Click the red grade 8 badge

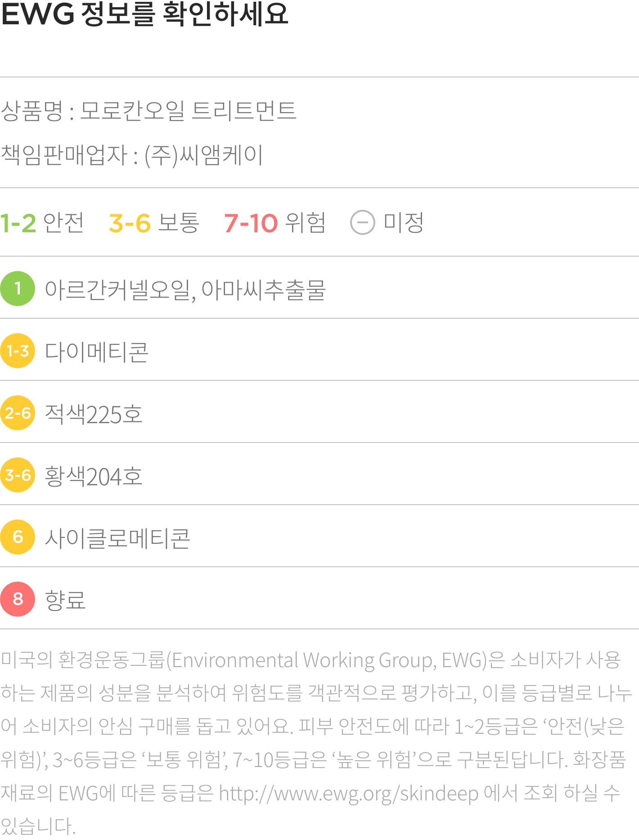18,599
